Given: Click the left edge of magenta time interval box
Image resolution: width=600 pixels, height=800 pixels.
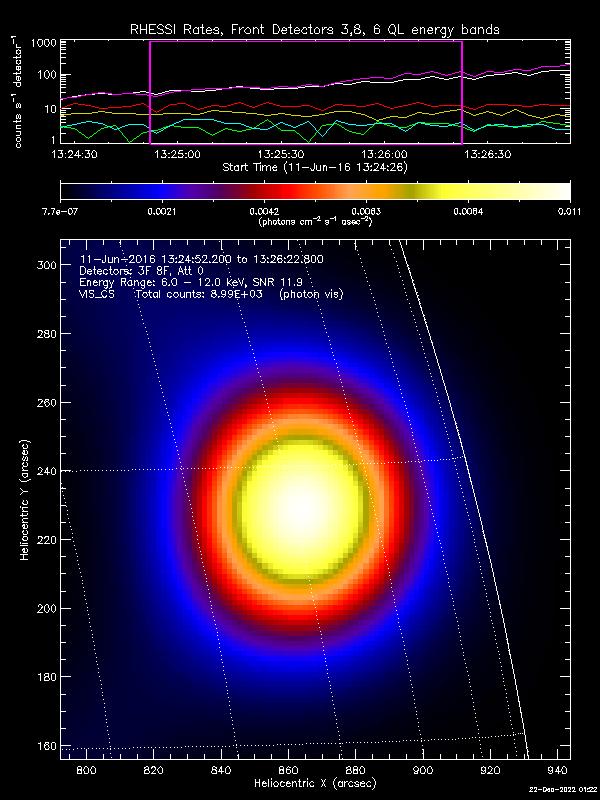Looking at the screenshot, I should tap(150, 92).
